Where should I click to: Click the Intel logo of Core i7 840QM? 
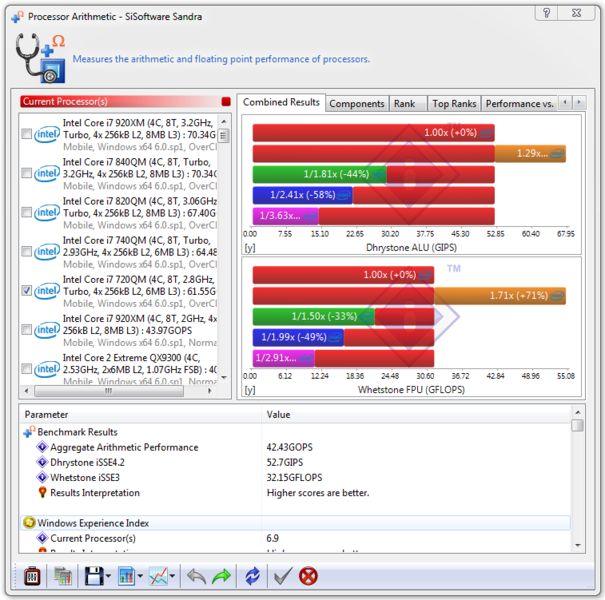[47, 174]
